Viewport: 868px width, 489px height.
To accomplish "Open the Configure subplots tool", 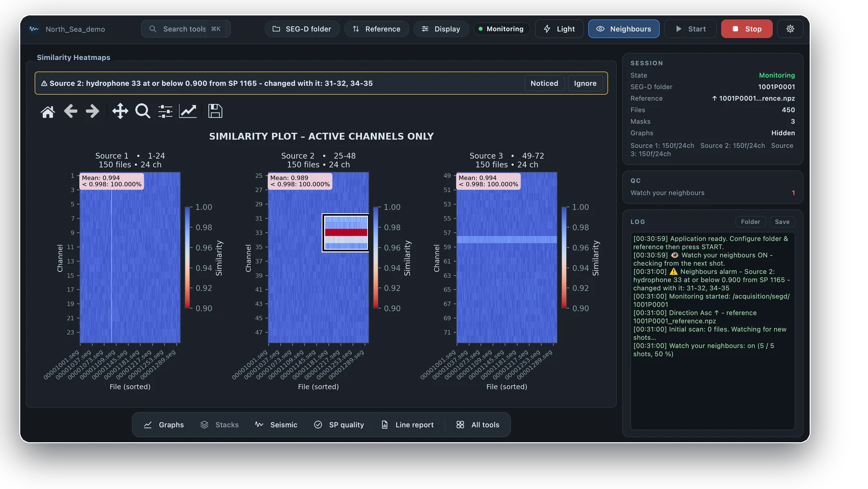I will click(x=165, y=111).
